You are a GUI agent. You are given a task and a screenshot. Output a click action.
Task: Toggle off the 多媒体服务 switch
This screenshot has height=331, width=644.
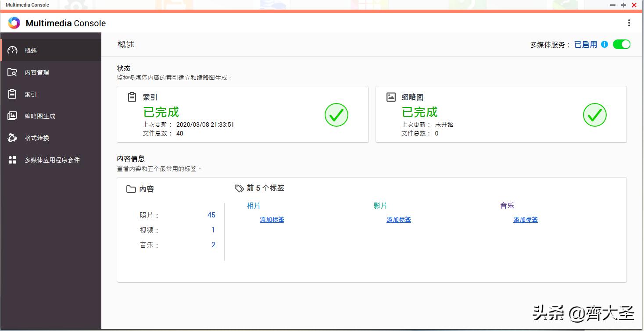[622, 44]
